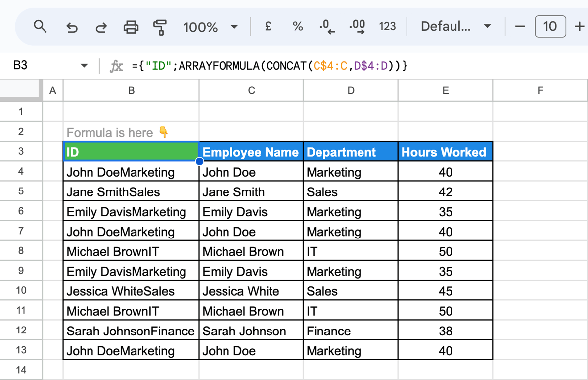Select 'Michael BrownIT' in row 8

point(131,251)
